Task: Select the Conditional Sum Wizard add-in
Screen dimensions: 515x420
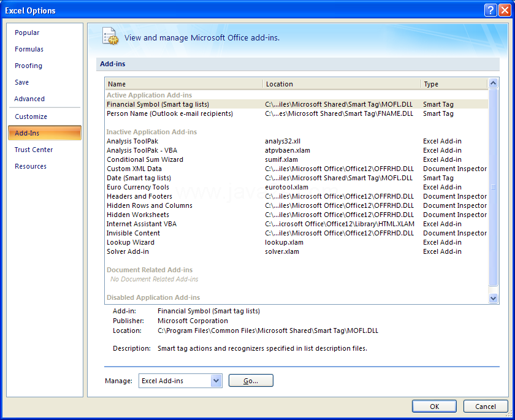Action: point(297,159)
